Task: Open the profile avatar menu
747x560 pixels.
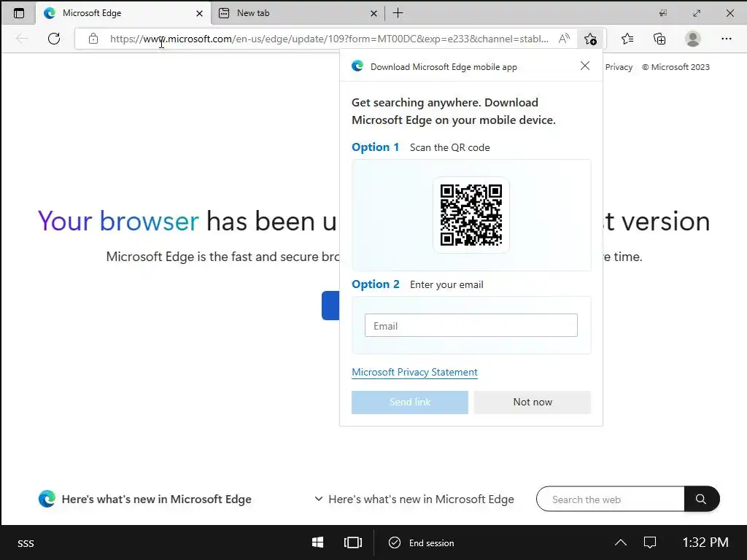Action: [693, 39]
